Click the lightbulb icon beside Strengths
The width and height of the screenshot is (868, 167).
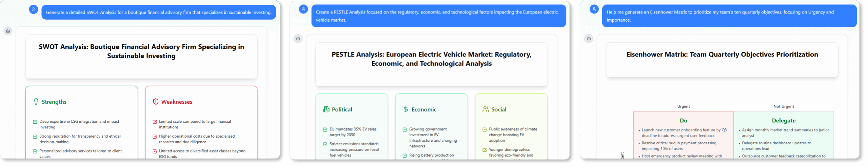36,101
